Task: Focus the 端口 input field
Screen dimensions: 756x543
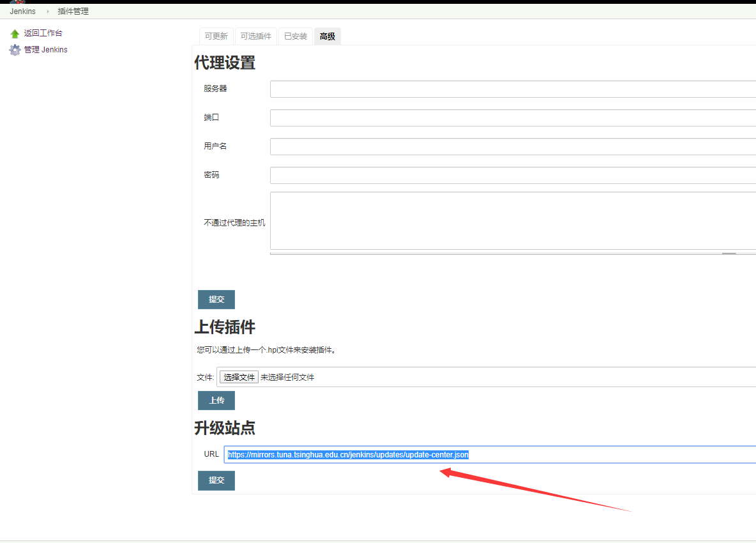Action: click(x=513, y=118)
